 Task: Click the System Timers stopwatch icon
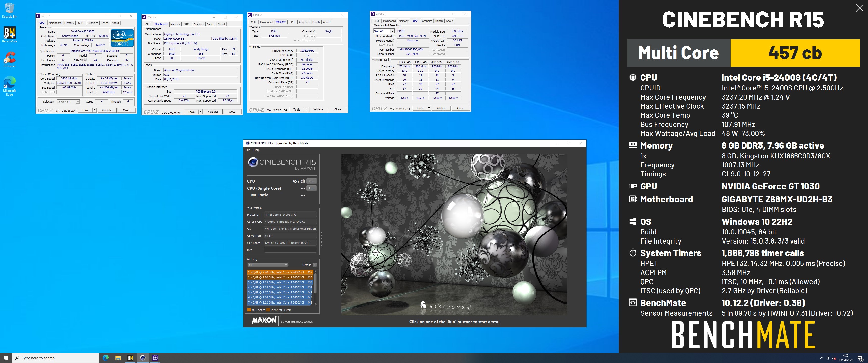[x=633, y=253]
